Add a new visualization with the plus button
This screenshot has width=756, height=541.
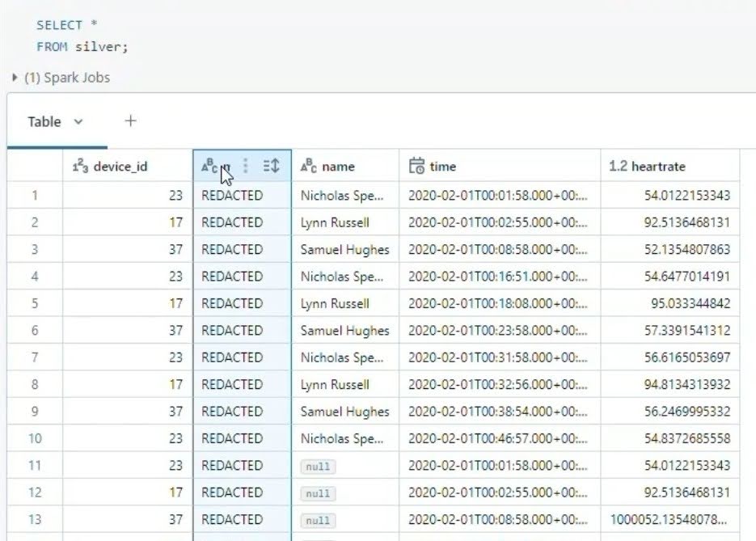point(130,121)
